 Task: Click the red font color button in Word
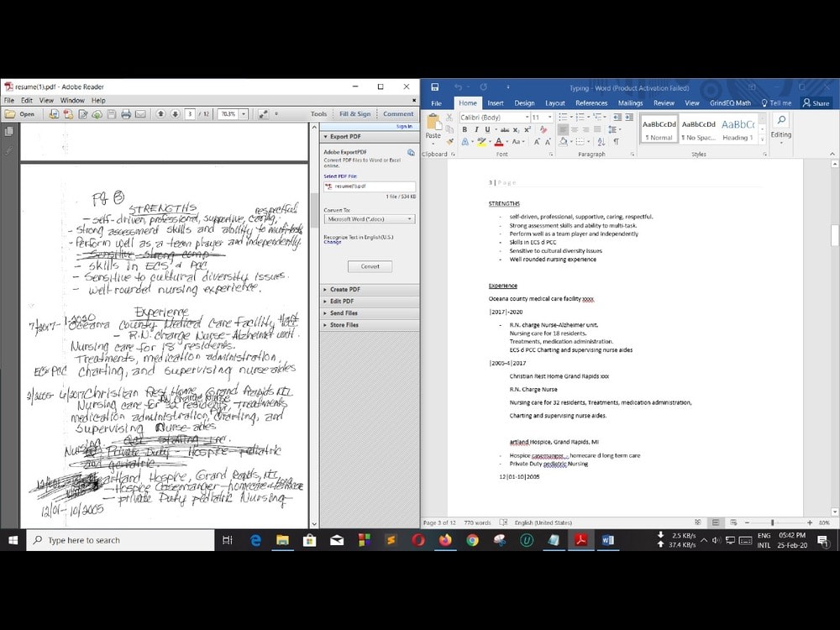click(x=499, y=141)
